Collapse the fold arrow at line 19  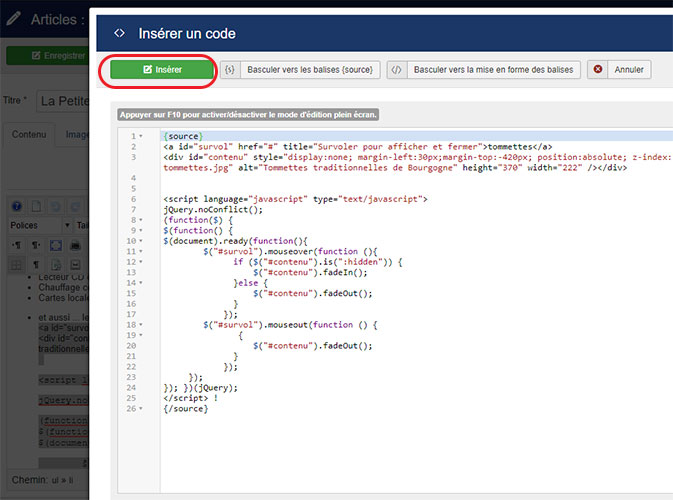click(x=141, y=335)
